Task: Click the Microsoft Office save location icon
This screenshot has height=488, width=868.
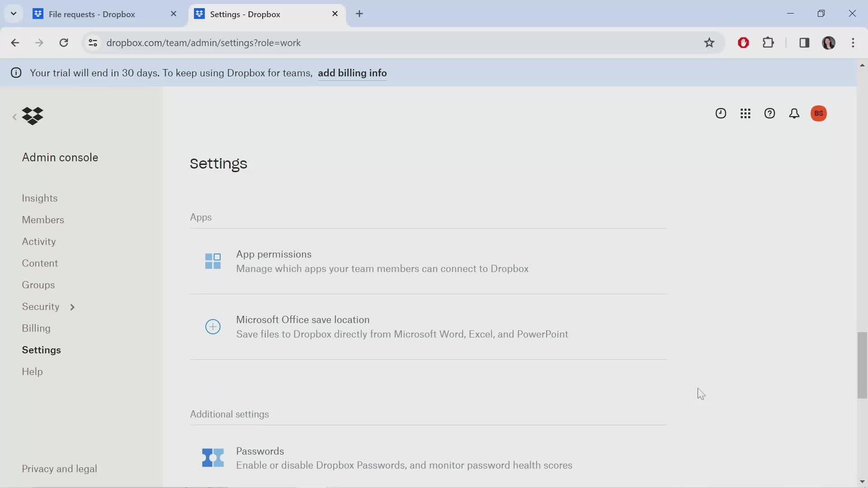Action: [213, 327]
